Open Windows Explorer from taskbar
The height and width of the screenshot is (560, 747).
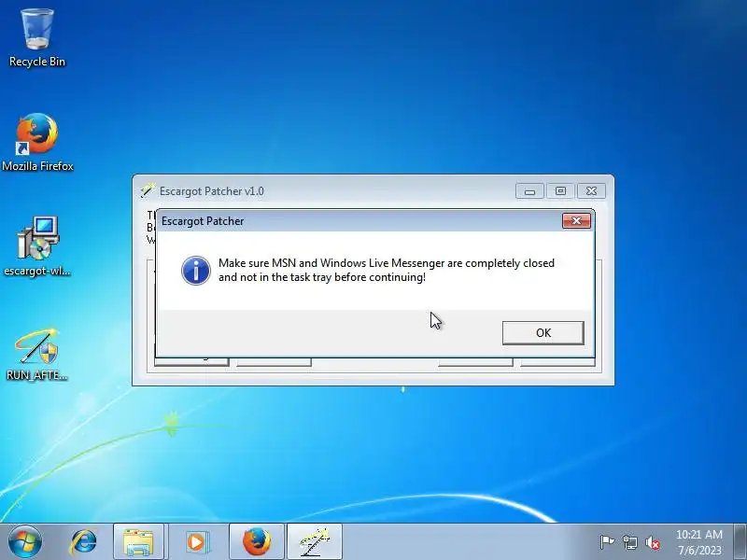138,542
